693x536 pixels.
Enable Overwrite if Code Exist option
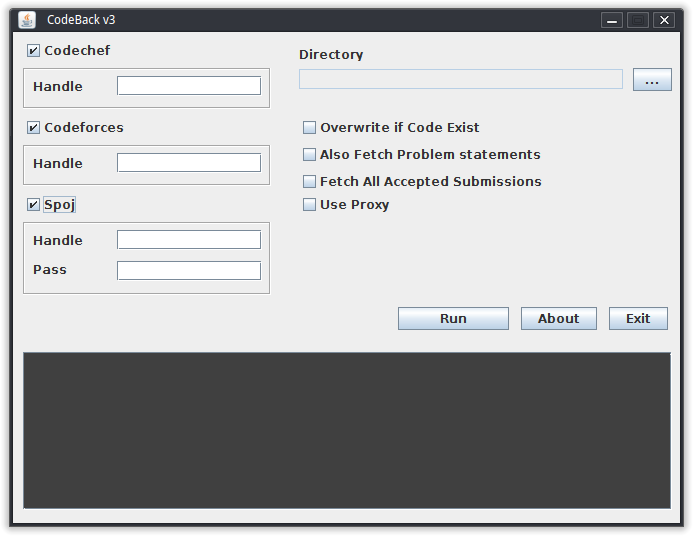(309, 128)
